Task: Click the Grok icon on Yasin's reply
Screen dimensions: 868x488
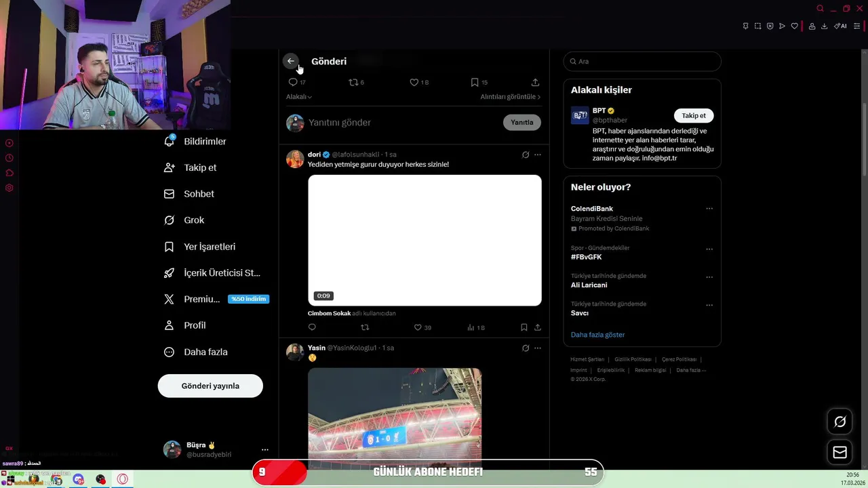Action: [x=526, y=348]
